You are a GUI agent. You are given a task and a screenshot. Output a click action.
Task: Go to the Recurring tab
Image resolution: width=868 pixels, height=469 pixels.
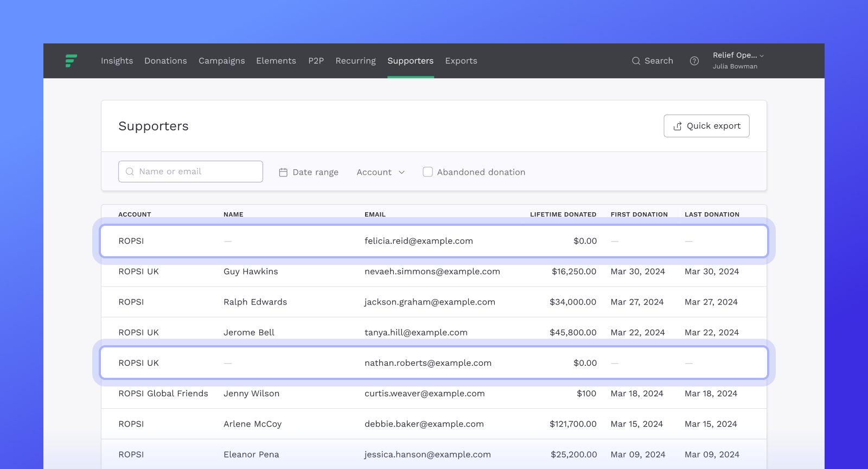coord(355,61)
